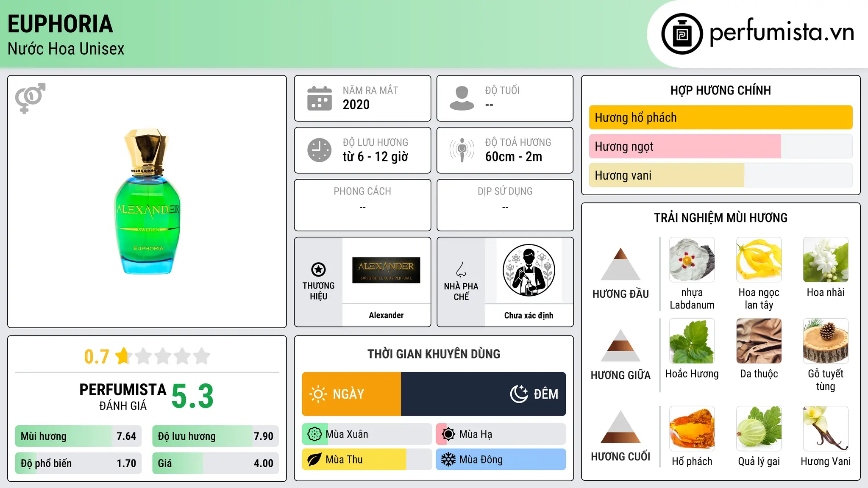Click the sillage icon beside Độ toả hương
The height and width of the screenshot is (488, 868).
click(462, 150)
